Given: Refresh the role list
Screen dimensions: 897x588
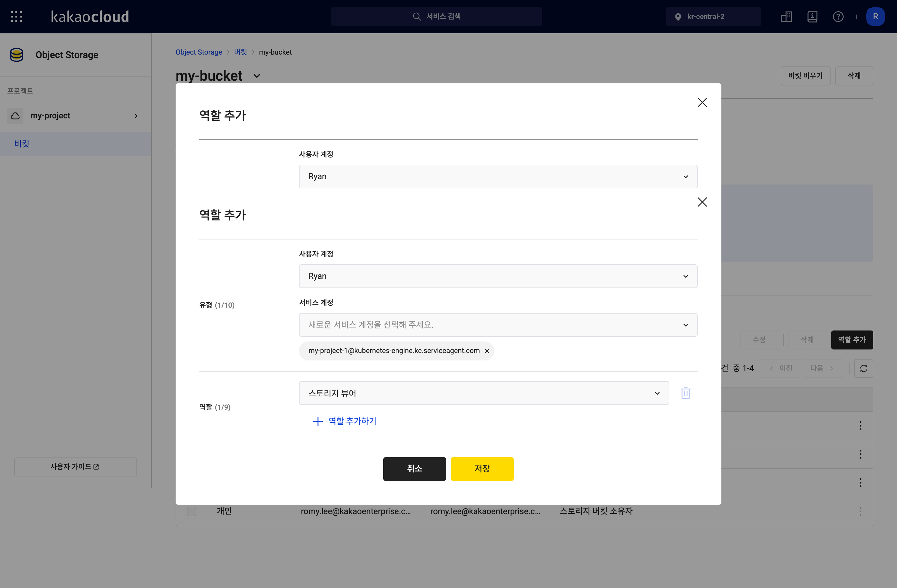Looking at the screenshot, I should click(x=863, y=368).
